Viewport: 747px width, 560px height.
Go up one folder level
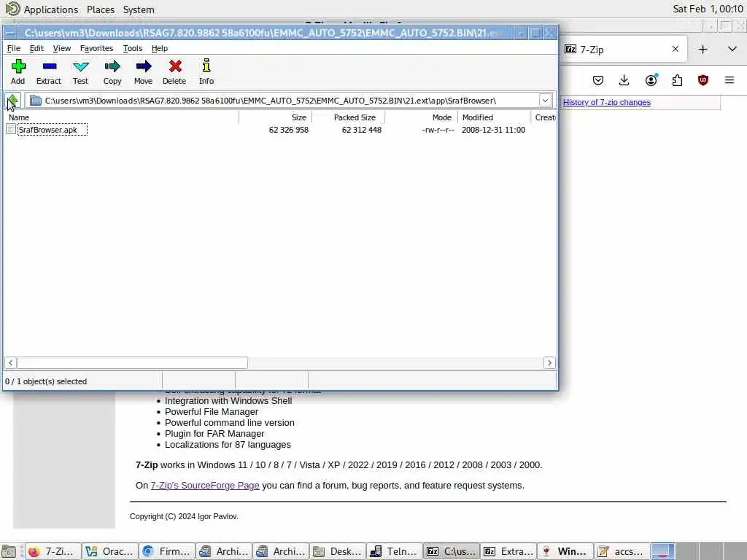click(x=13, y=101)
